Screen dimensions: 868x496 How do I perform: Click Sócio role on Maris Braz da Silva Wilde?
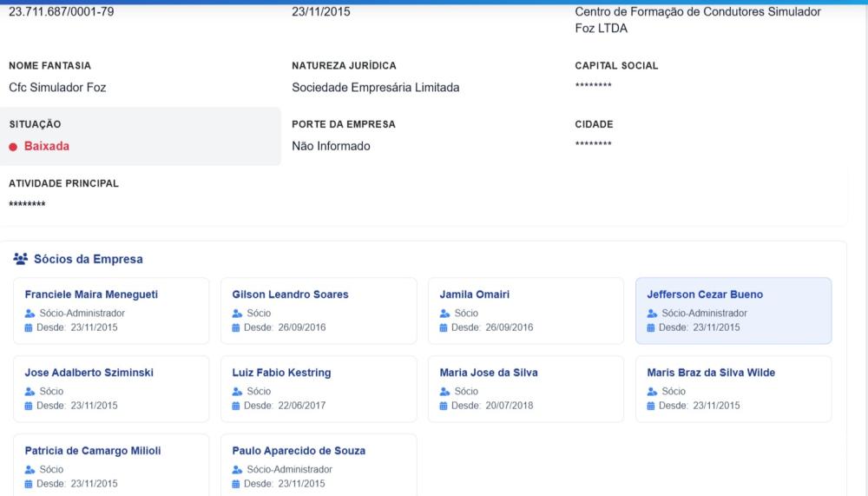[674, 391]
